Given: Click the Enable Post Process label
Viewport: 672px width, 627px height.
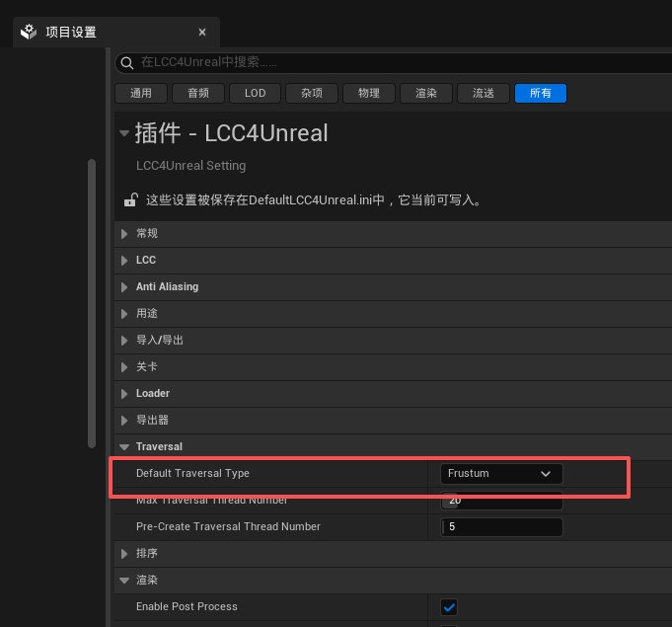Looking at the screenshot, I should coord(187,607).
